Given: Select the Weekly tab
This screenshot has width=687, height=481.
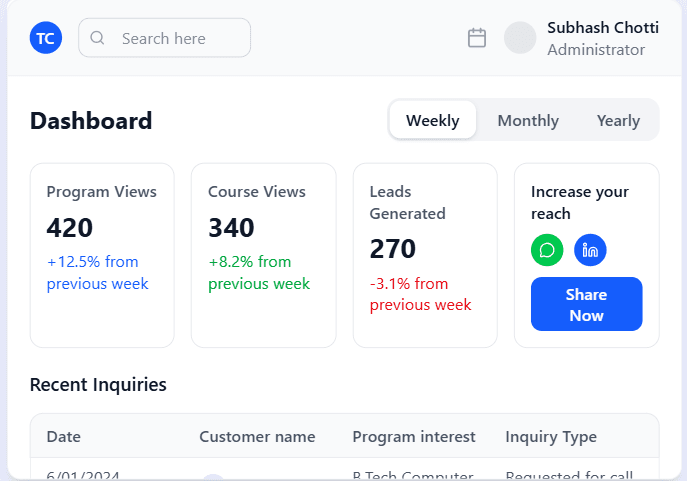Looking at the screenshot, I should (433, 121).
